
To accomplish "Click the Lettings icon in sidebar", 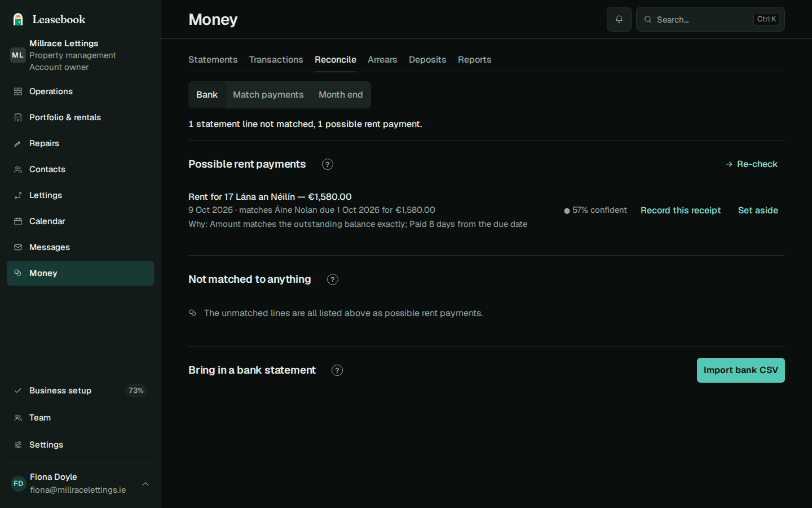I will (x=18, y=195).
